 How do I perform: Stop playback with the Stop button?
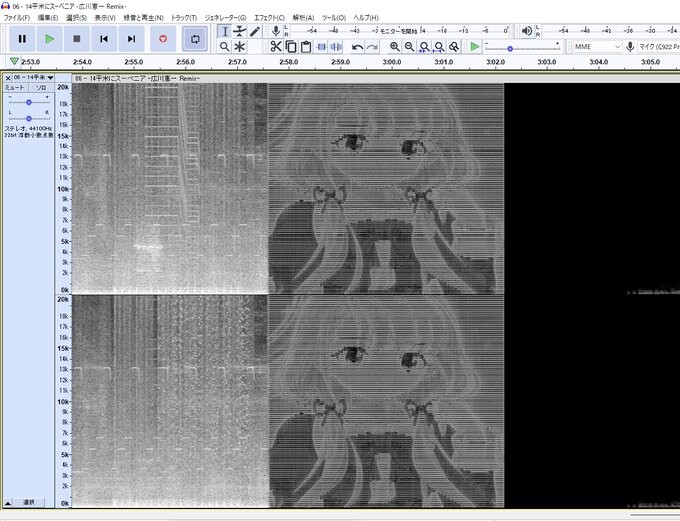click(x=77, y=39)
